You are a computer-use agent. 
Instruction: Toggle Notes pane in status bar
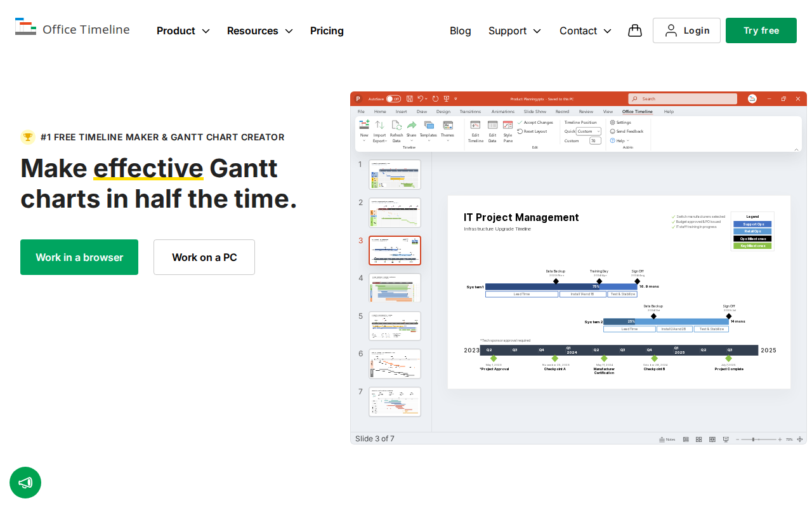667,439
